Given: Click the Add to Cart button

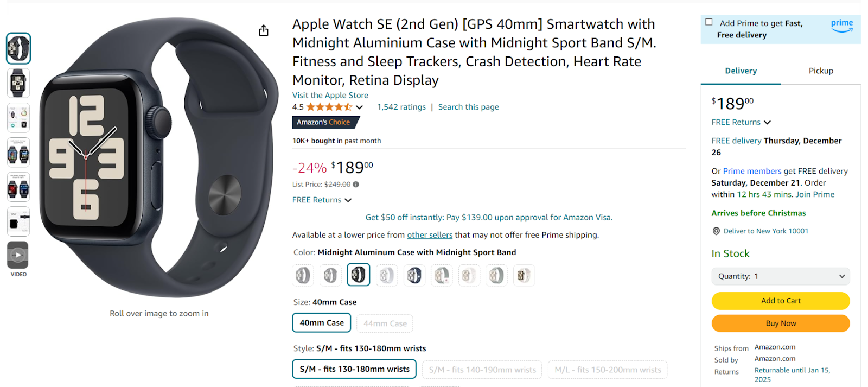Looking at the screenshot, I should coord(780,301).
